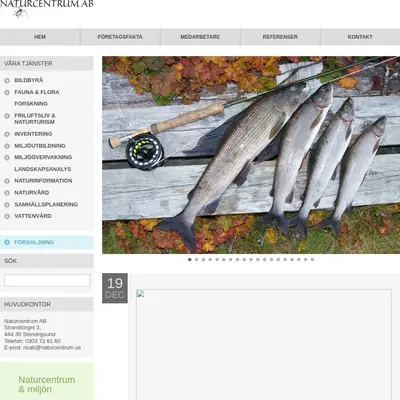The height and width of the screenshot is (400, 400).
Task: Click the 19 DEC date badge
Action: click(115, 288)
